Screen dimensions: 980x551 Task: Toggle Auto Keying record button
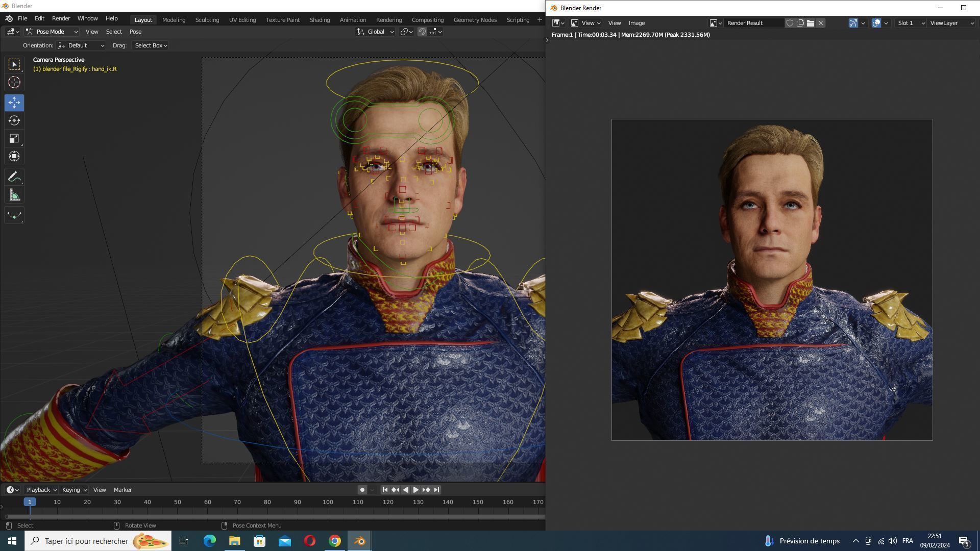362,490
